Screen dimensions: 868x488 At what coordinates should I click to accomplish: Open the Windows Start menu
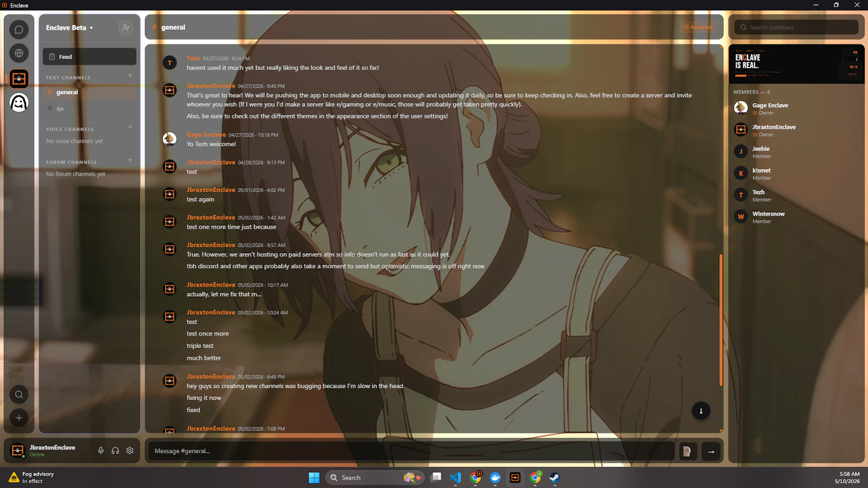coord(314,478)
